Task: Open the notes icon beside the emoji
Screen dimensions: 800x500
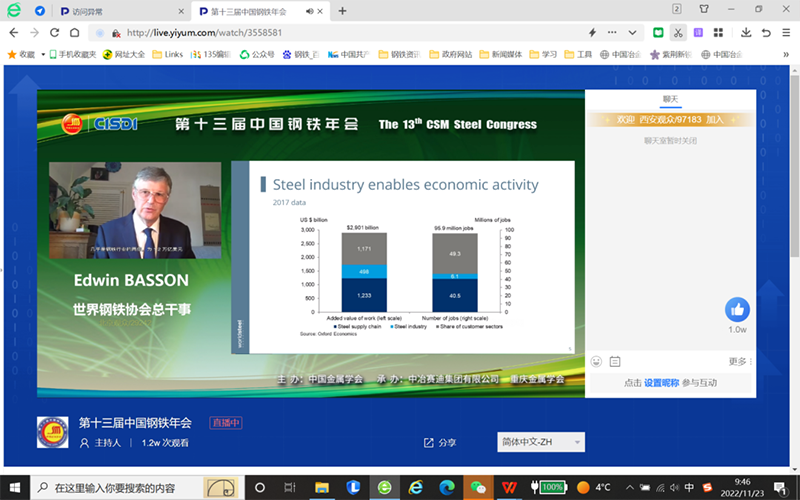Action: [615, 361]
